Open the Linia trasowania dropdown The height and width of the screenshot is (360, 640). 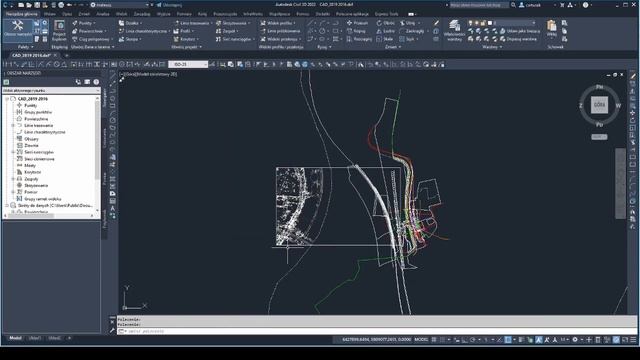point(193,23)
